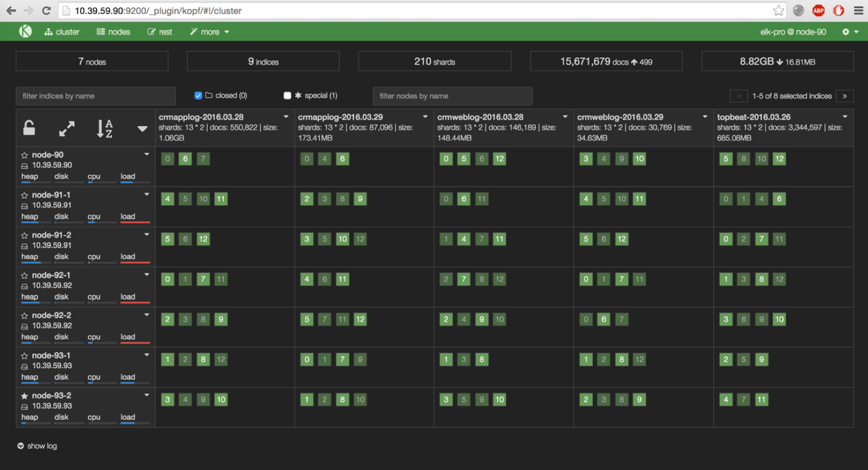Viewport: 868px width, 470px height.
Task: Click the AdBlock Plus extension icon
Action: (x=818, y=10)
